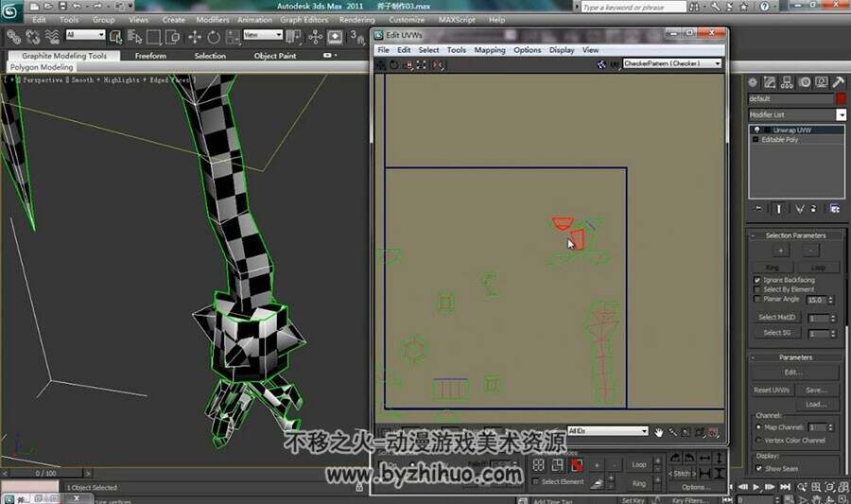This screenshot has height=504, width=851.
Task: Open the All IDs material dropdown
Action: [x=607, y=431]
